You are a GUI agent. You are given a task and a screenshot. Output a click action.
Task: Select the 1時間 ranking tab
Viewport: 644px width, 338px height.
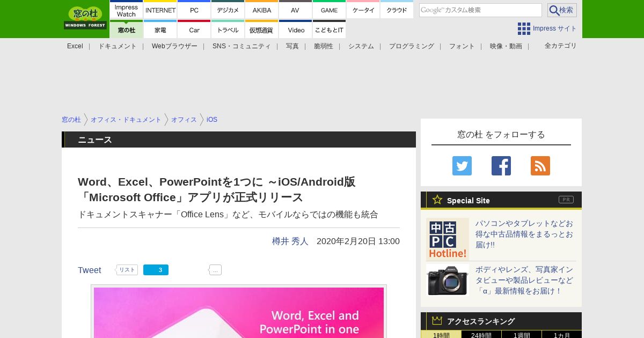(x=441, y=334)
